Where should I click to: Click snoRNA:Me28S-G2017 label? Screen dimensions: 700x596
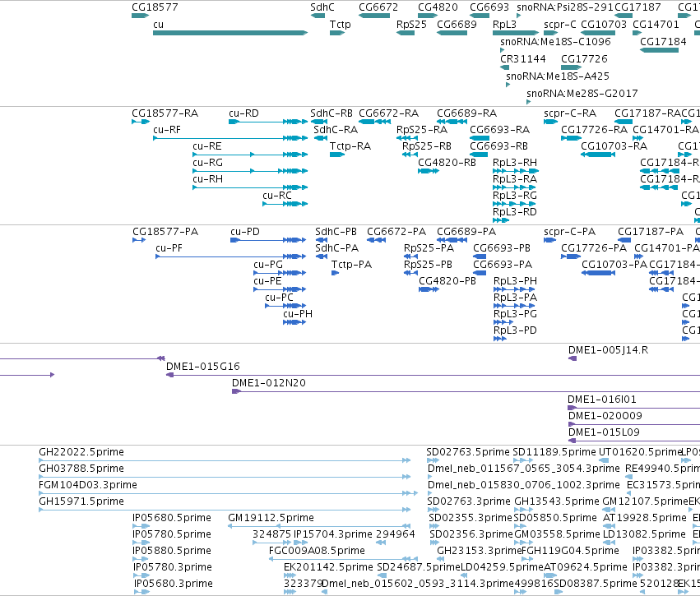pyautogui.click(x=582, y=94)
